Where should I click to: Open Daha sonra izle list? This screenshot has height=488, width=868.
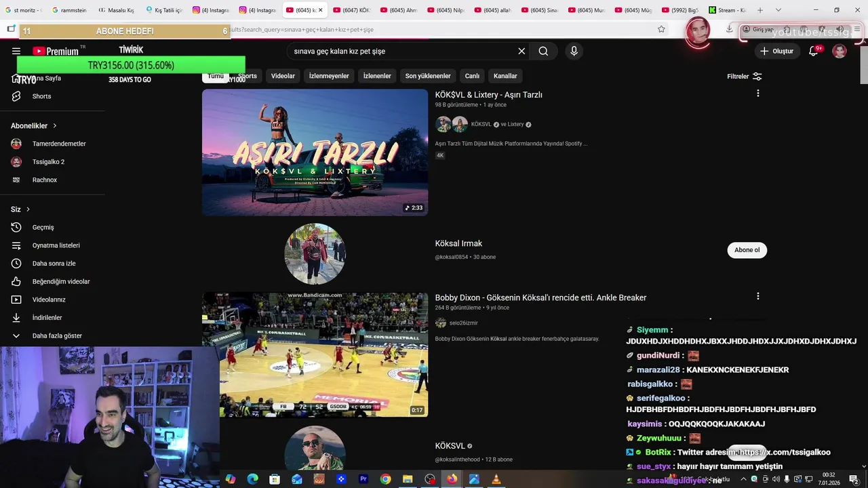pyautogui.click(x=53, y=264)
